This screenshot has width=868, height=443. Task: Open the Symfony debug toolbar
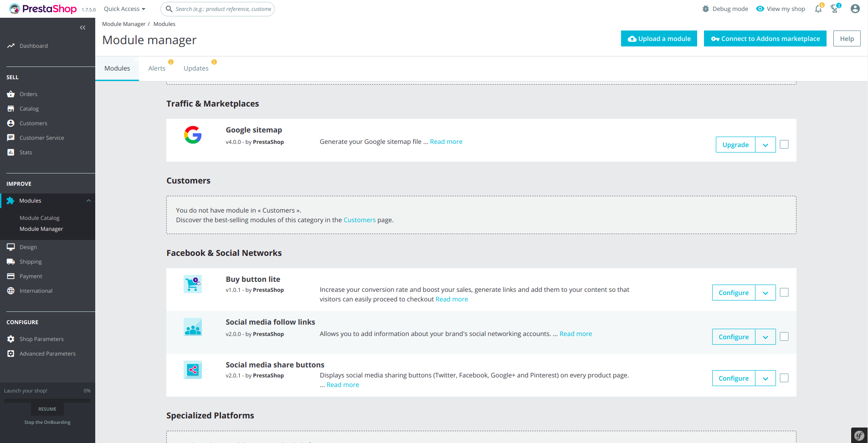858,435
